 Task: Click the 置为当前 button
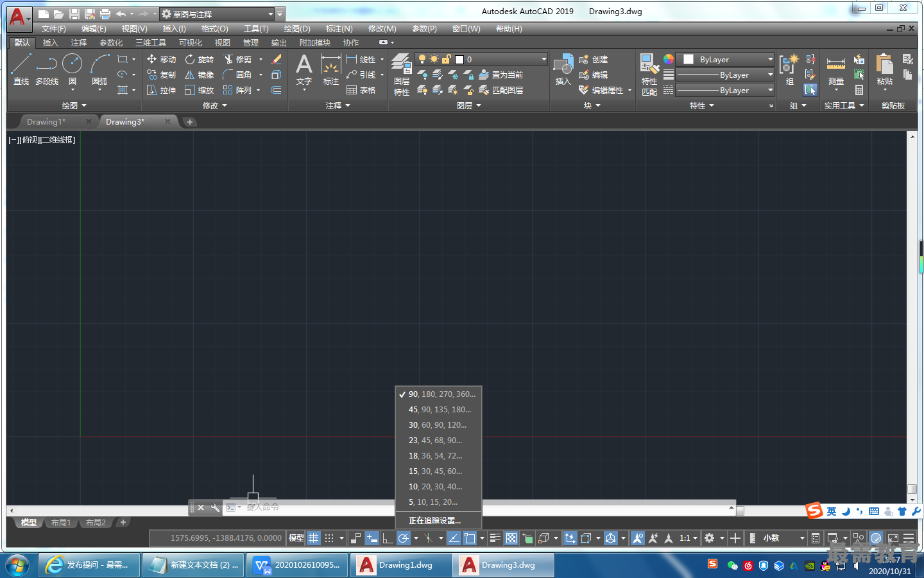501,74
